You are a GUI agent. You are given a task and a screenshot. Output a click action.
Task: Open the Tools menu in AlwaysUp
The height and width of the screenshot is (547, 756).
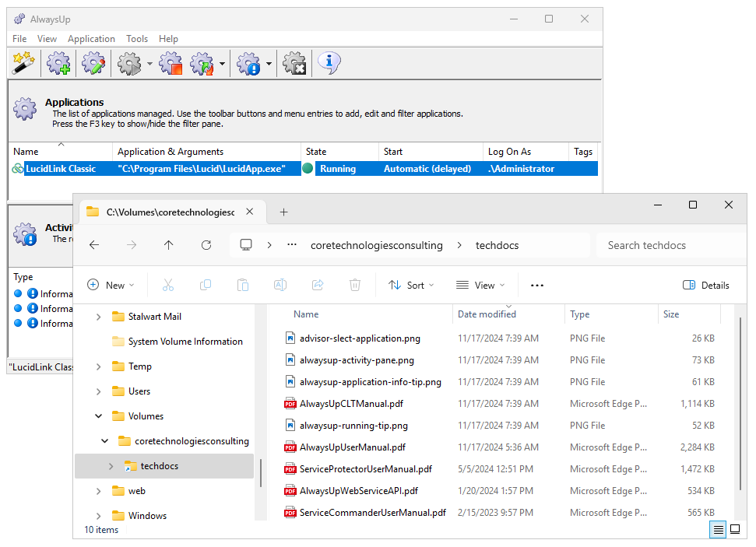[x=137, y=39]
